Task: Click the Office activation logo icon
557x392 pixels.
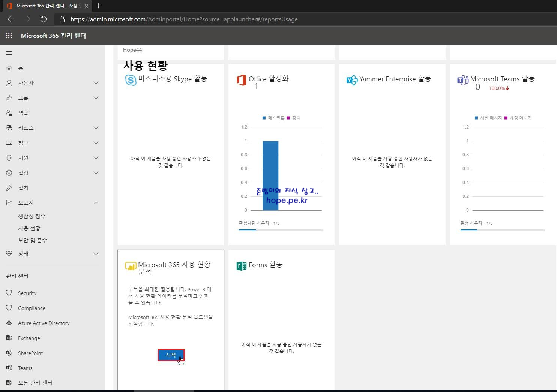Action: coord(241,80)
